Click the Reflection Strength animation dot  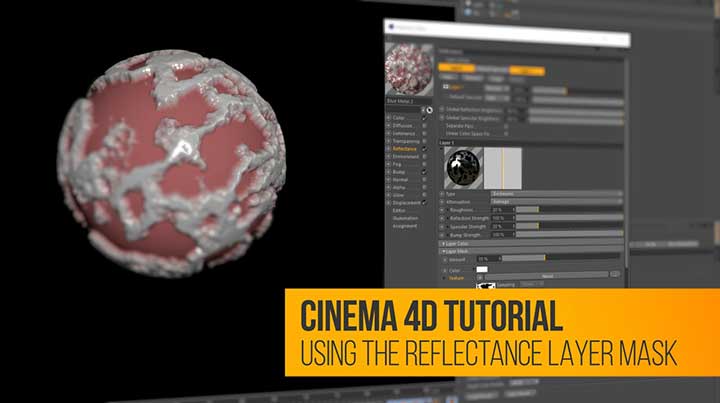click(x=443, y=217)
